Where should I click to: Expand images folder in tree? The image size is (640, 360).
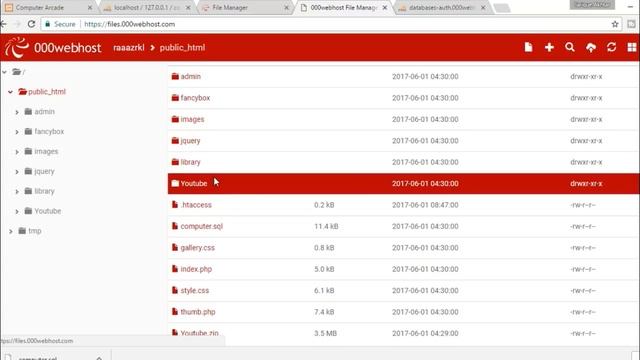17,152
